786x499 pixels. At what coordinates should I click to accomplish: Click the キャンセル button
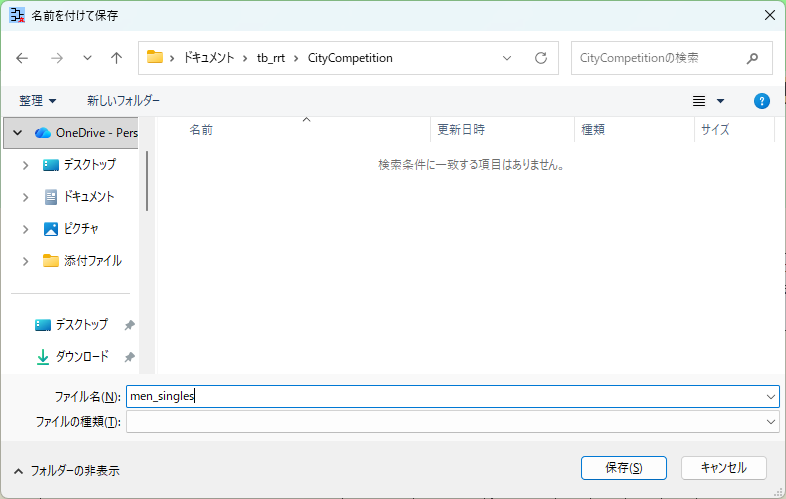coord(723,468)
